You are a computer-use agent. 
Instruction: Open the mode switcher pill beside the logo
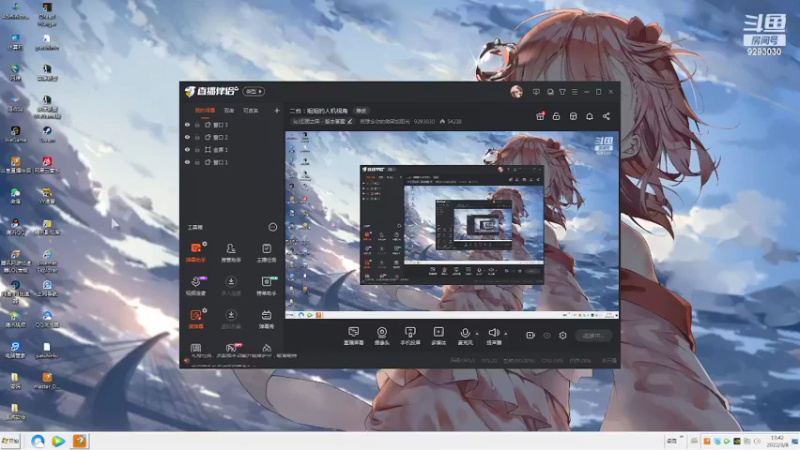point(254,91)
